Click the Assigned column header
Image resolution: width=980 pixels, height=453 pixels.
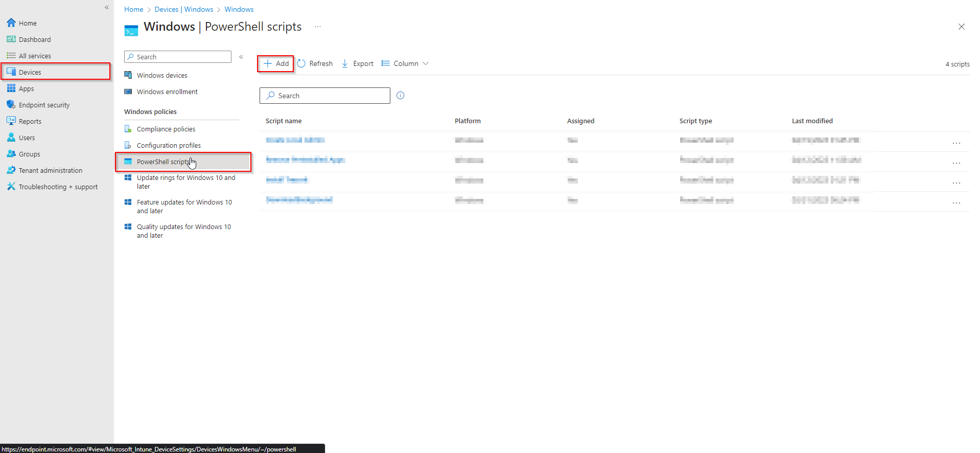[580, 121]
